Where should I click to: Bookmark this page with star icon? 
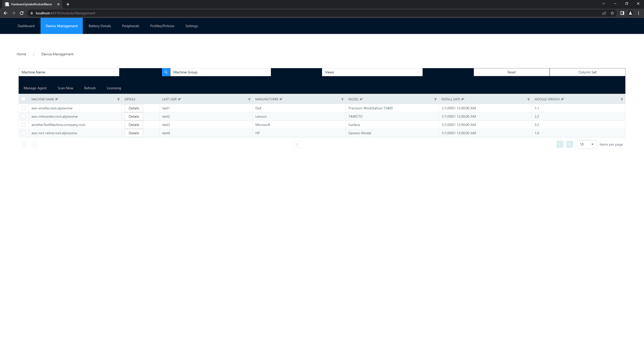[x=612, y=13]
